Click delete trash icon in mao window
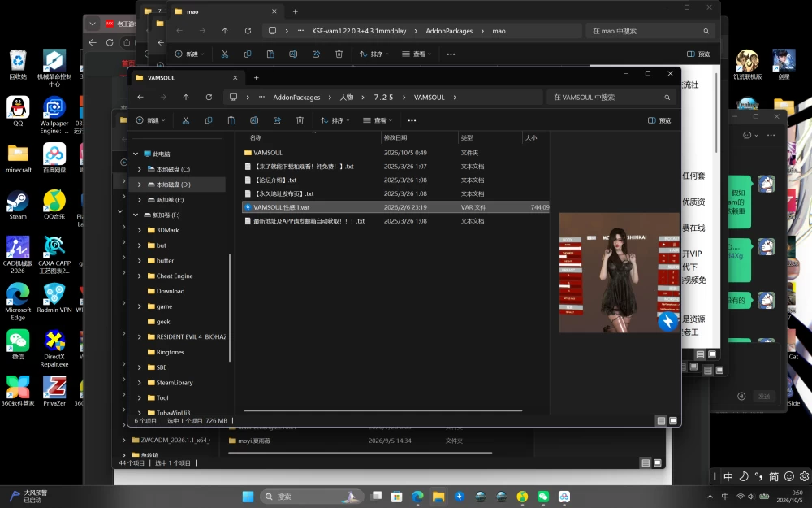 pos(339,54)
